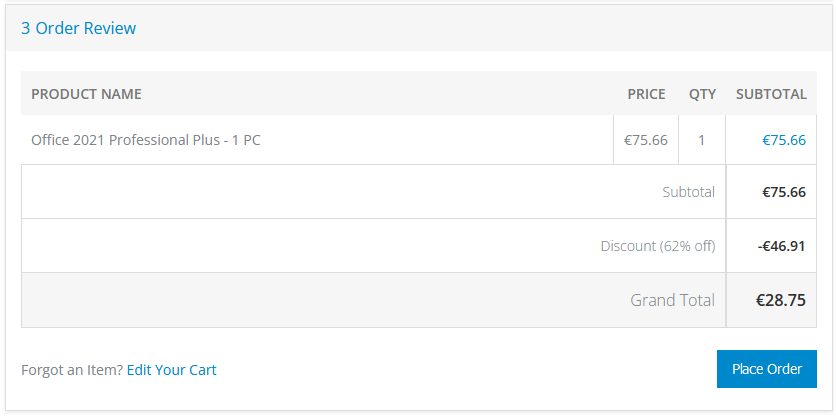Click the Grand Total label

tap(672, 300)
